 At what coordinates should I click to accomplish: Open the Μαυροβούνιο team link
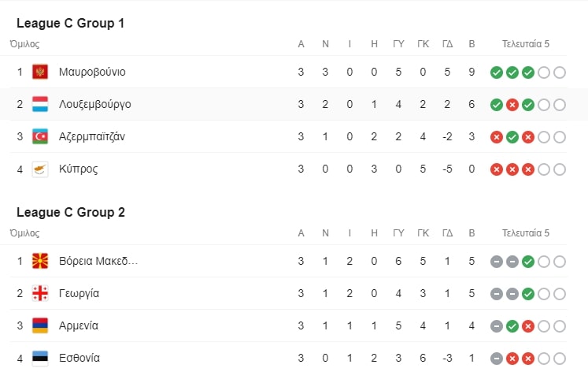click(x=92, y=73)
